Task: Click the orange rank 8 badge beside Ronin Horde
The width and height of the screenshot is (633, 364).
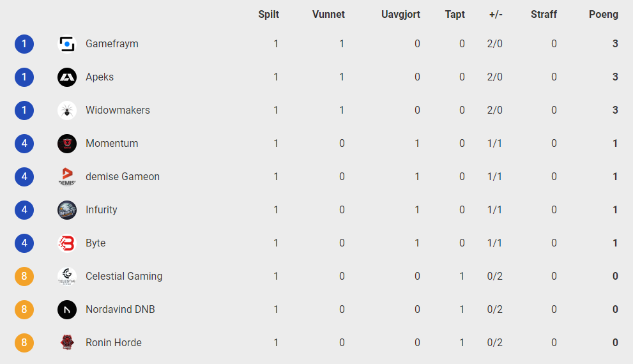Action: click(x=24, y=343)
